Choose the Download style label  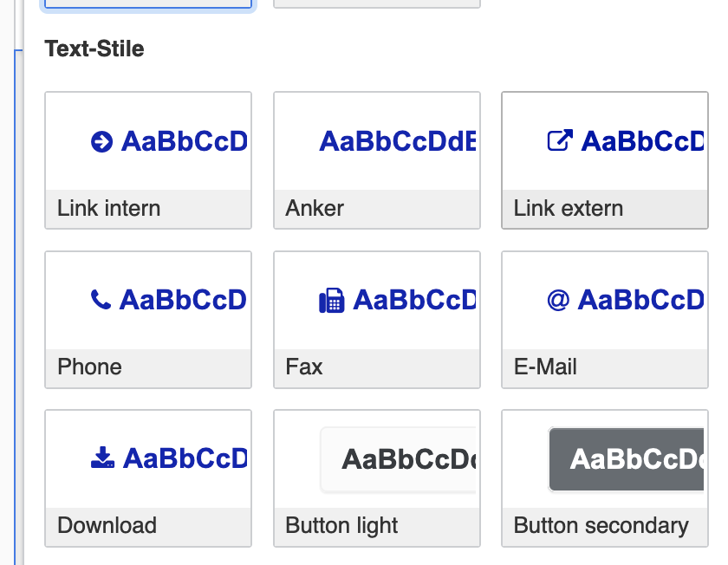[107, 525]
